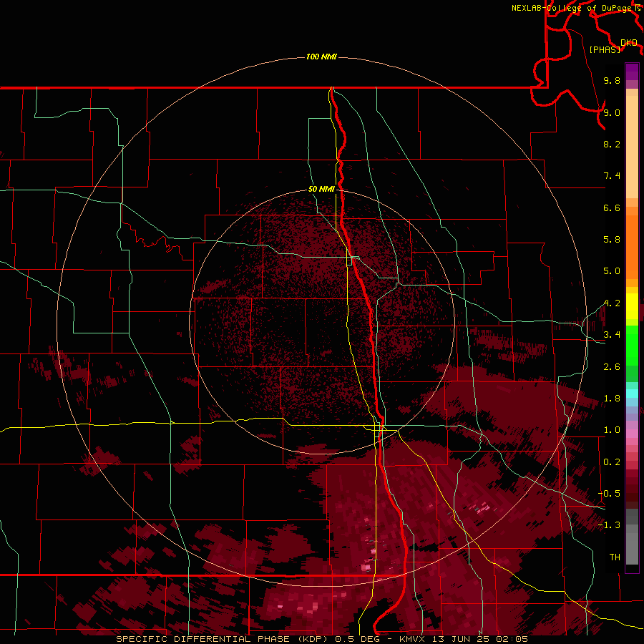Image resolution: width=644 pixels, height=644 pixels.
Task: Click the 100 NMI range ring label
Action: [321, 57]
